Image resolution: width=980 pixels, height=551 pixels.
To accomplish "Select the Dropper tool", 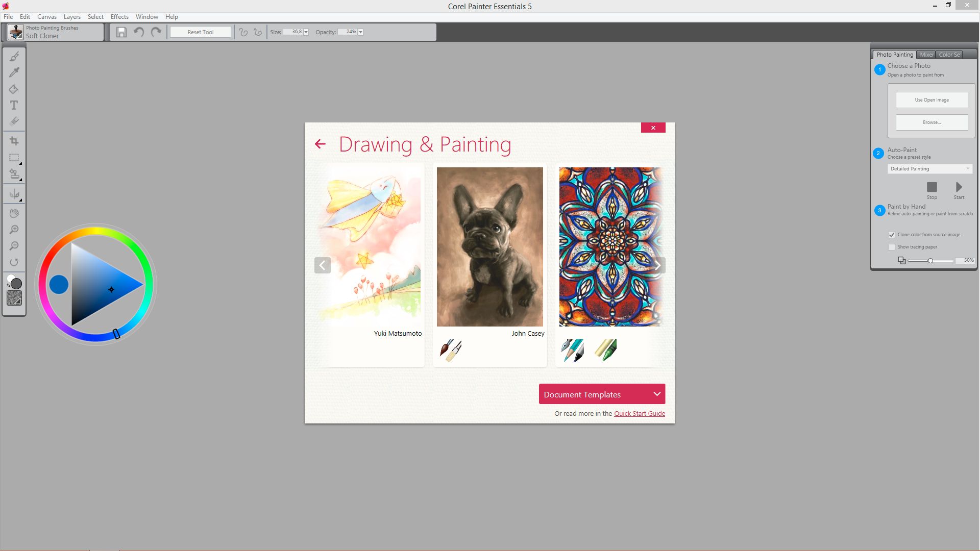I will click(x=14, y=72).
